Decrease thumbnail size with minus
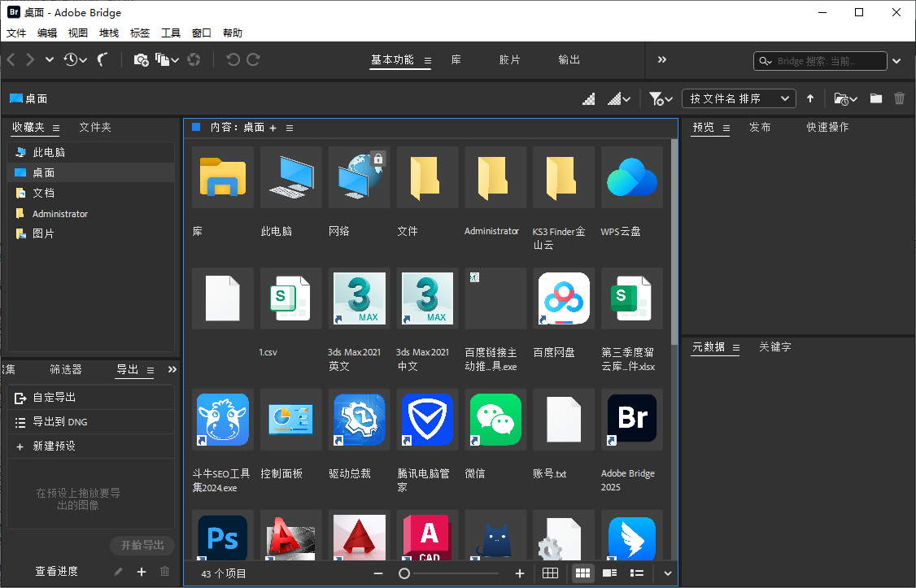 pos(378,573)
